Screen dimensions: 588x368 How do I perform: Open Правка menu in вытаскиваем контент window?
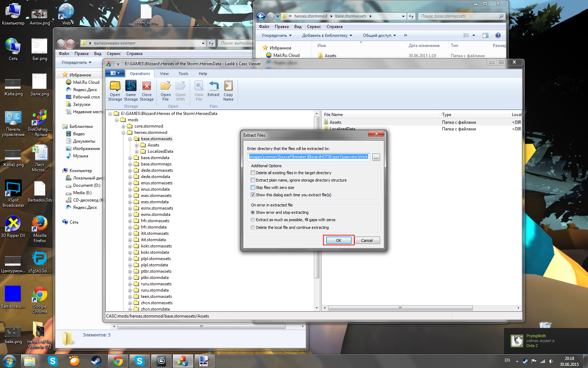(x=81, y=54)
